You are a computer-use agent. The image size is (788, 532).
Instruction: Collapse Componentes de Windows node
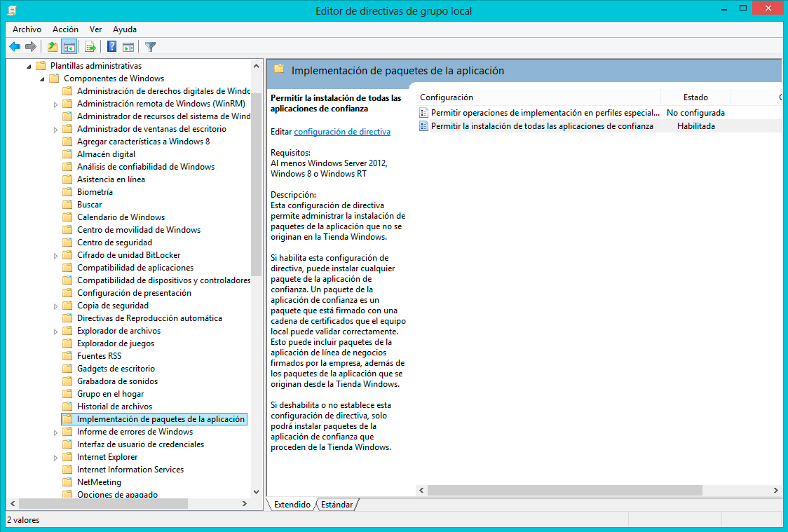pos(42,79)
